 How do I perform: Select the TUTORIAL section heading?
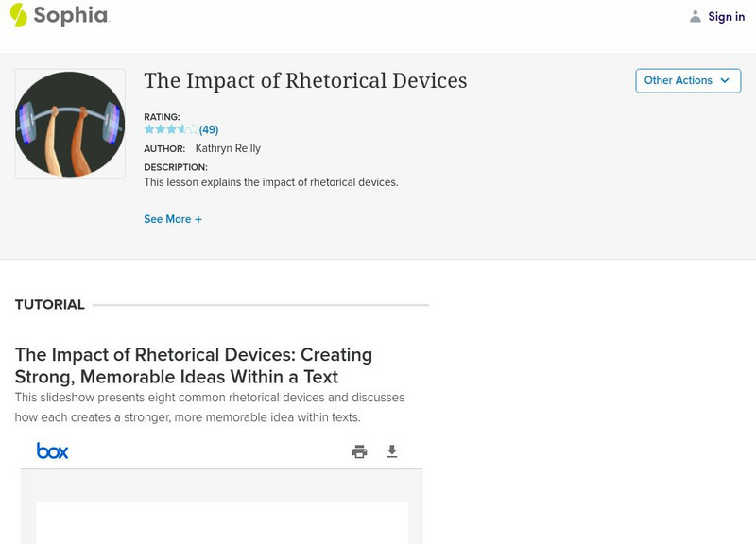tap(50, 305)
